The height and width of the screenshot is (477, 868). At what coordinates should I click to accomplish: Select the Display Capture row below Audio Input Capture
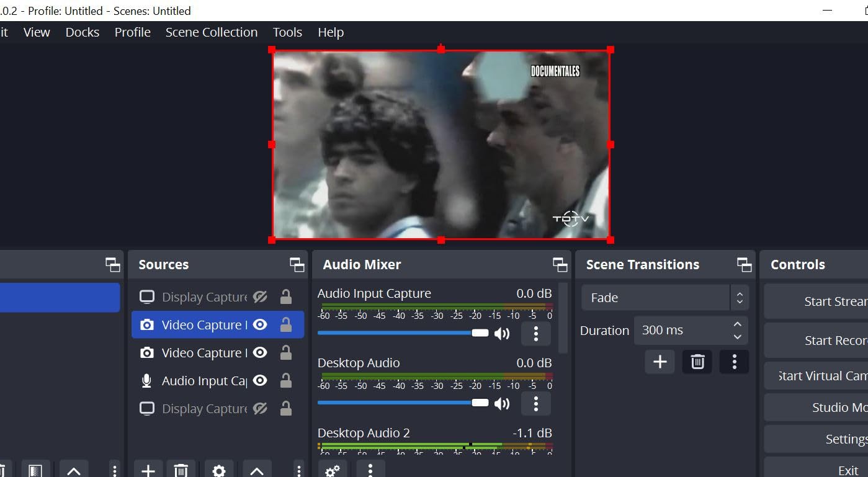pyautogui.click(x=218, y=409)
